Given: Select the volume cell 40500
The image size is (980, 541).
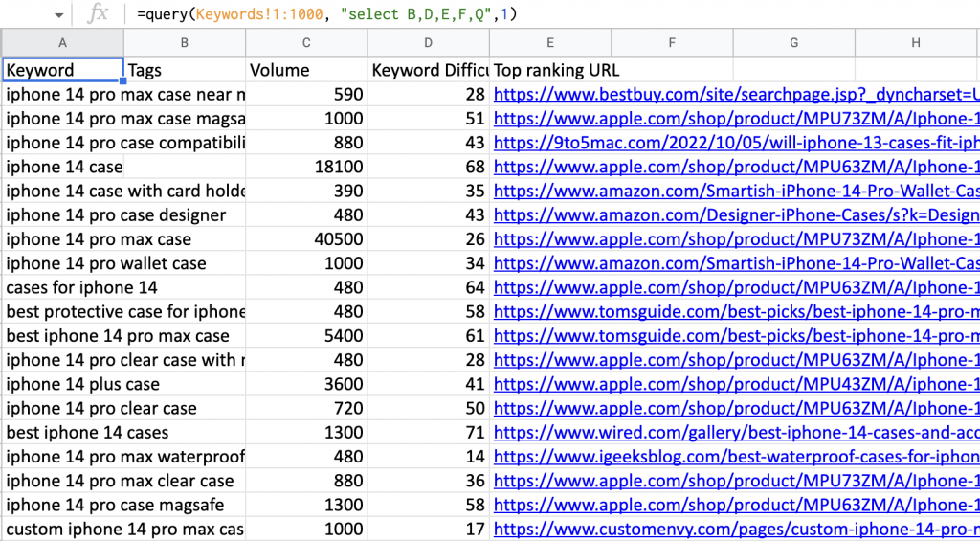Looking at the screenshot, I should coord(306,239).
